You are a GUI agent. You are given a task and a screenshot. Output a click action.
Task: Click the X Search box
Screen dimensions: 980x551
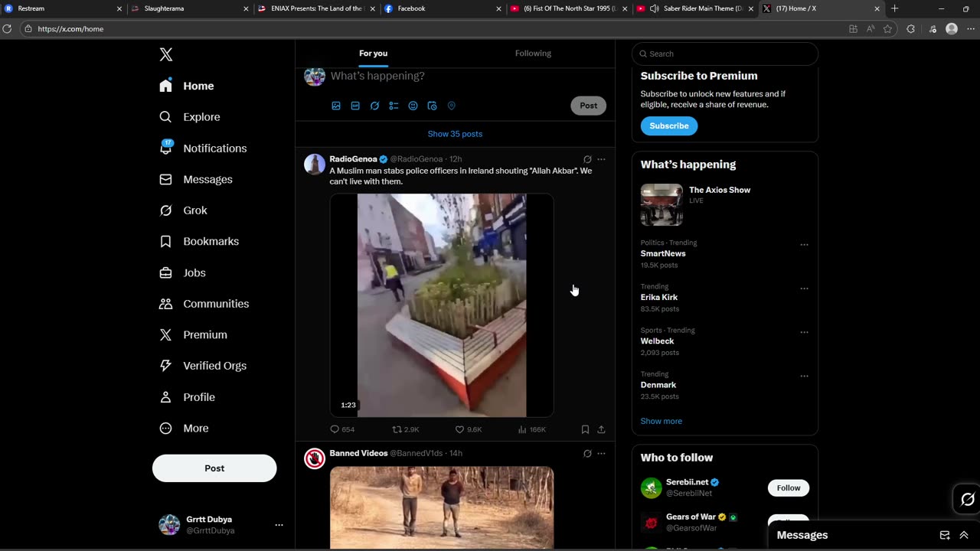(x=725, y=54)
